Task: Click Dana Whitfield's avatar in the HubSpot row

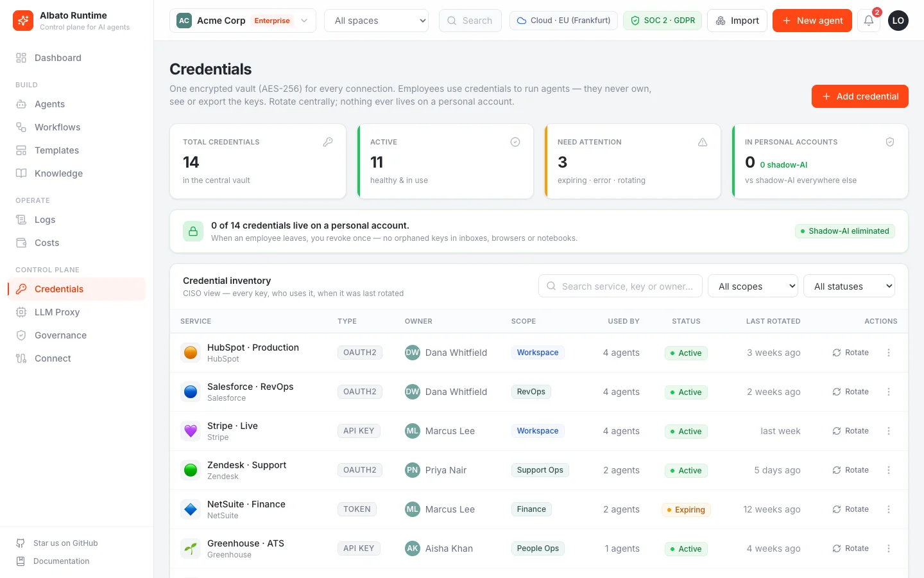Action: (413, 353)
